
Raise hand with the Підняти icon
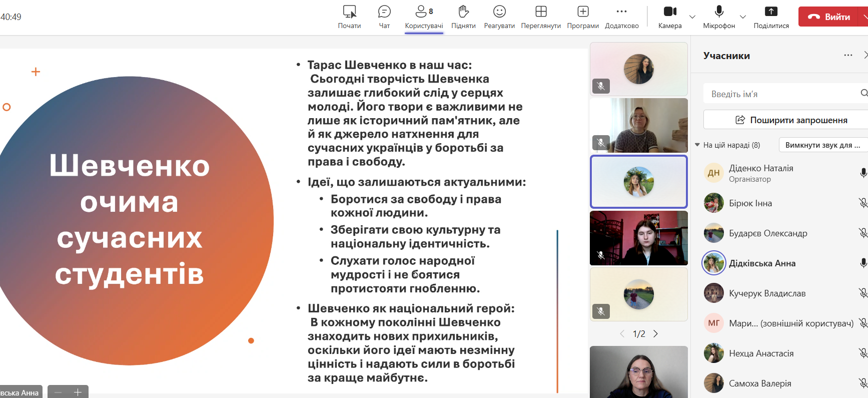pyautogui.click(x=463, y=17)
